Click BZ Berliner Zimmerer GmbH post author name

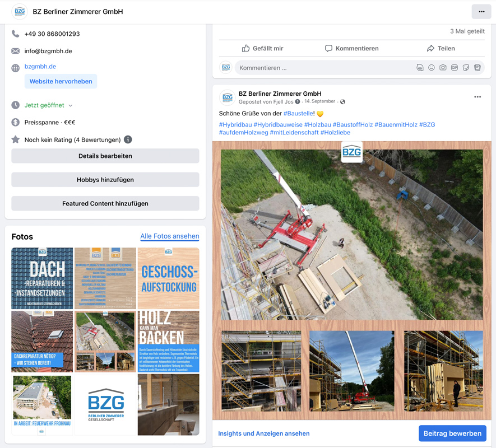pos(280,94)
